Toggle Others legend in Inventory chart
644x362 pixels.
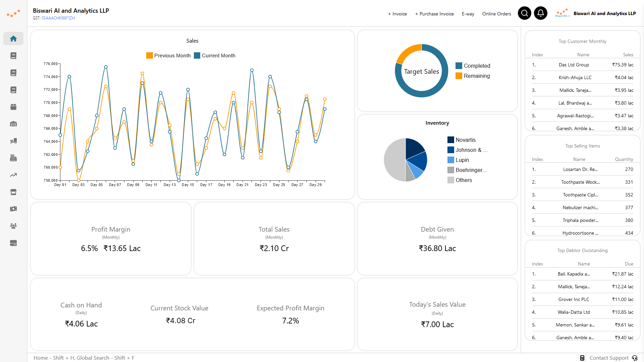coord(460,180)
